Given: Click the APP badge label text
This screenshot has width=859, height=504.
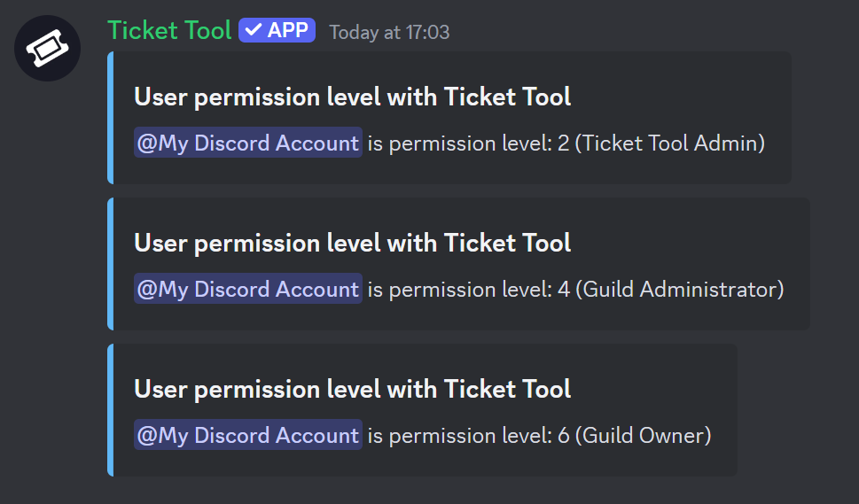Looking at the screenshot, I should [287, 30].
